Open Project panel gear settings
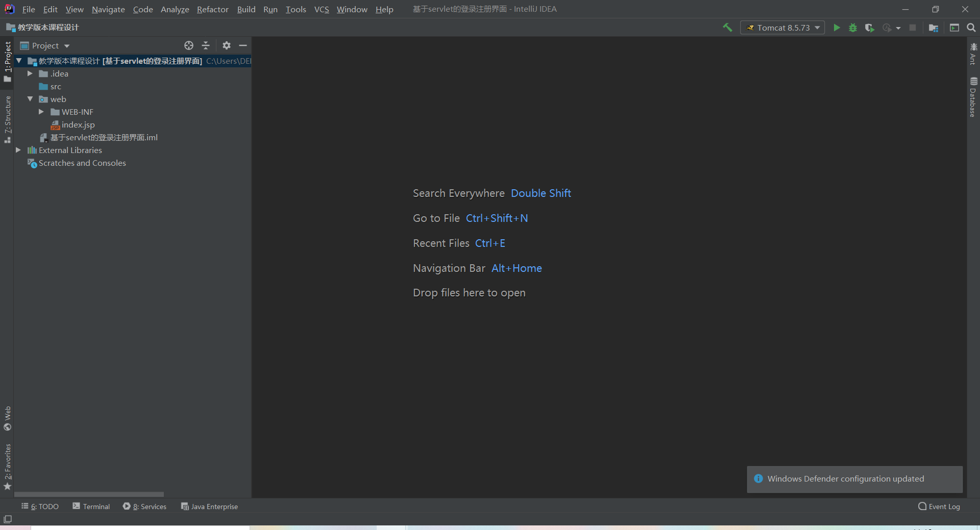 (x=227, y=45)
